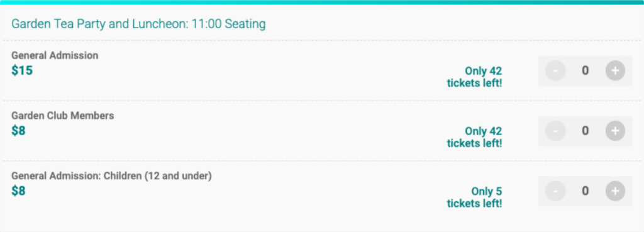Add a Children (12 and under) ticket
The width and height of the screenshot is (644, 232).
point(615,191)
